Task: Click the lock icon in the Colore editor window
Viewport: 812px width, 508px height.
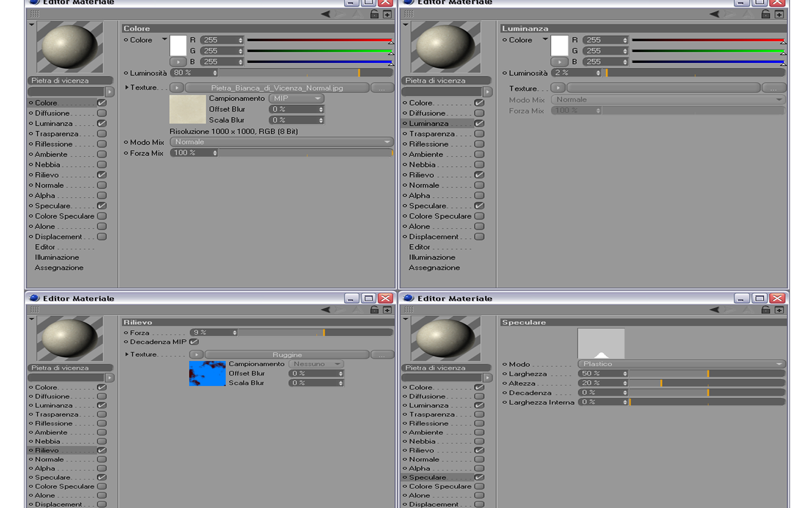Action: pos(374,14)
